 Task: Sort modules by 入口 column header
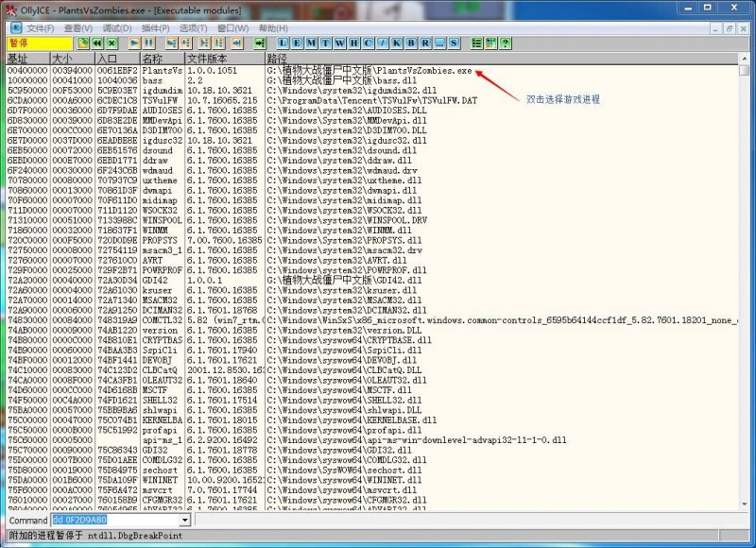tap(117, 59)
